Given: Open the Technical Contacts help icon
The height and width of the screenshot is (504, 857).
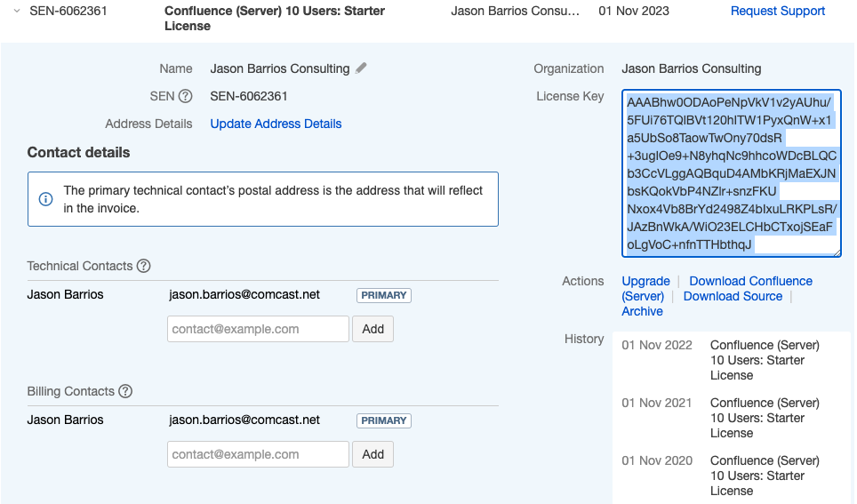Looking at the screenshot, I should (x=144, y=266).
